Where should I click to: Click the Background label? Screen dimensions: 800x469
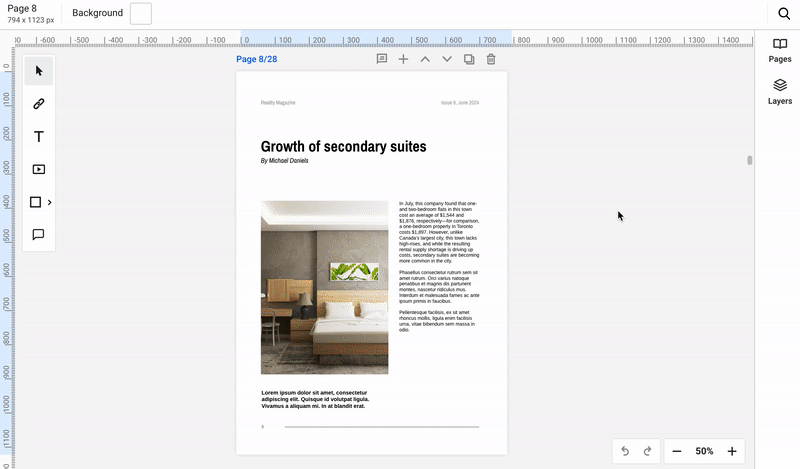pos(97,13)
